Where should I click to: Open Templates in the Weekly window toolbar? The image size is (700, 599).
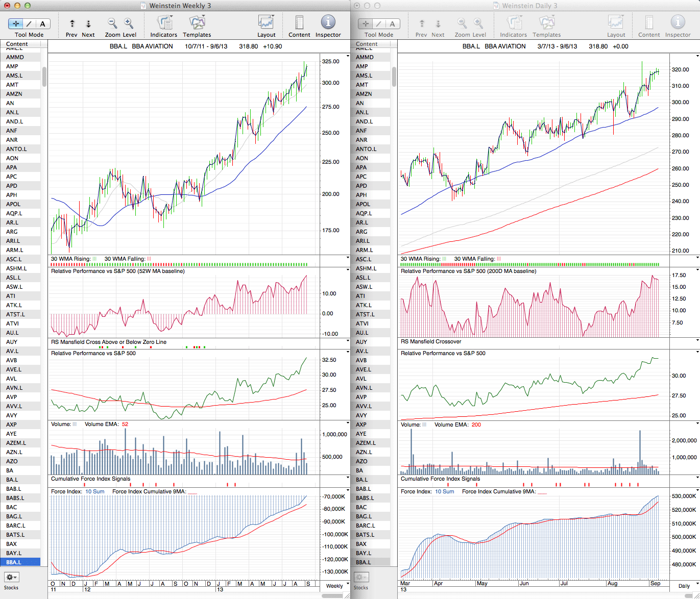[x=197, y=23]
